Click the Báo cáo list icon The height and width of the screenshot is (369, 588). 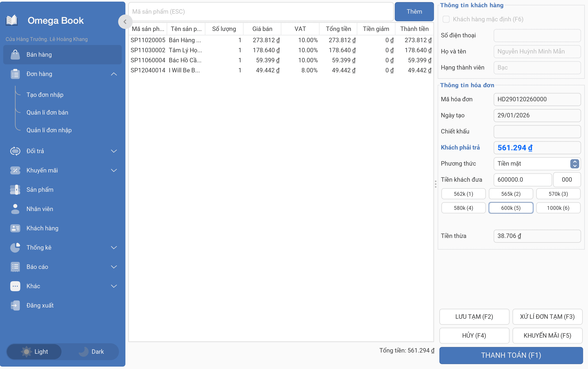(15, 267)
